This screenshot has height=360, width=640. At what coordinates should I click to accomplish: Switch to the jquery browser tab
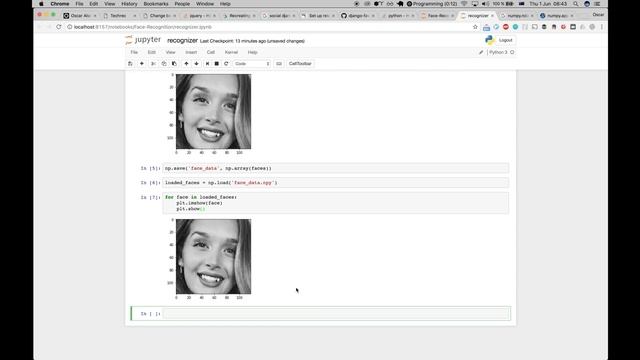[x=199, y=16]
